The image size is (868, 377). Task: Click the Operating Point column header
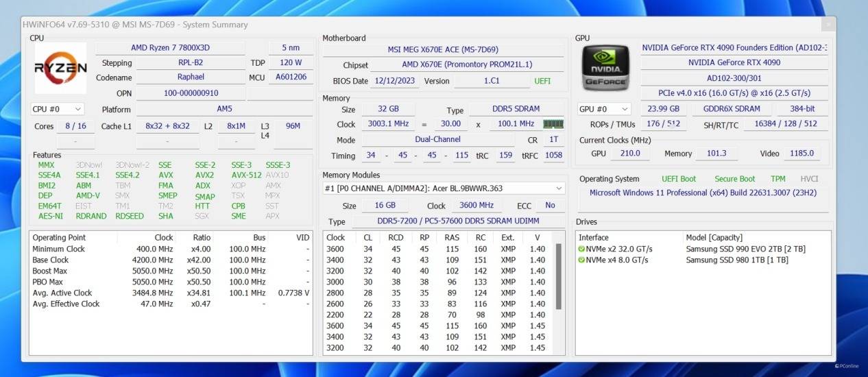59,237
